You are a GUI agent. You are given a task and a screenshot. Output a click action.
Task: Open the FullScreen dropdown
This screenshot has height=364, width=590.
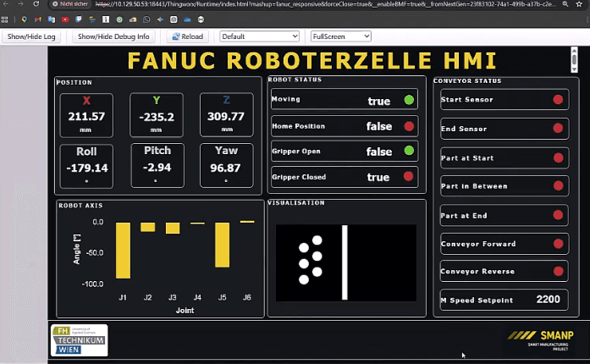pyautogui.click(x=341, y=36)
